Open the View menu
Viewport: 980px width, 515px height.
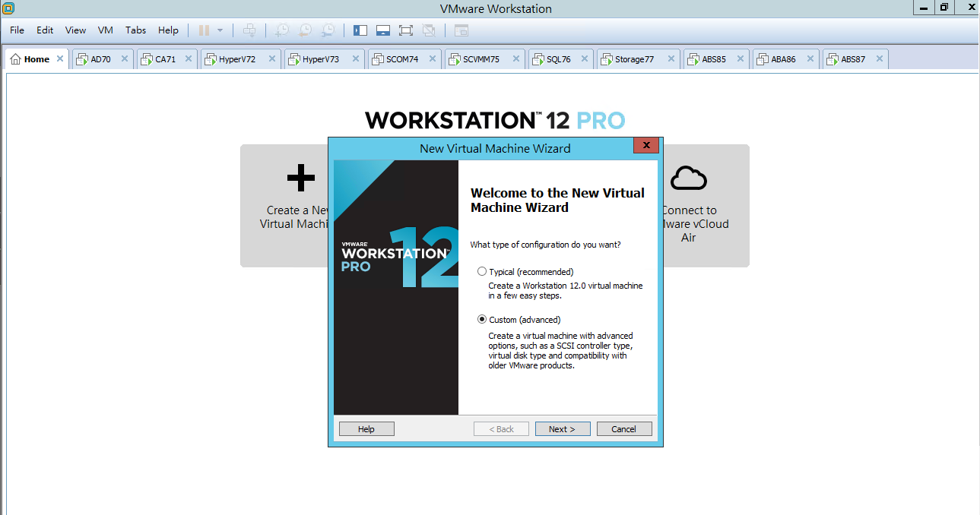tap(75, 30)
